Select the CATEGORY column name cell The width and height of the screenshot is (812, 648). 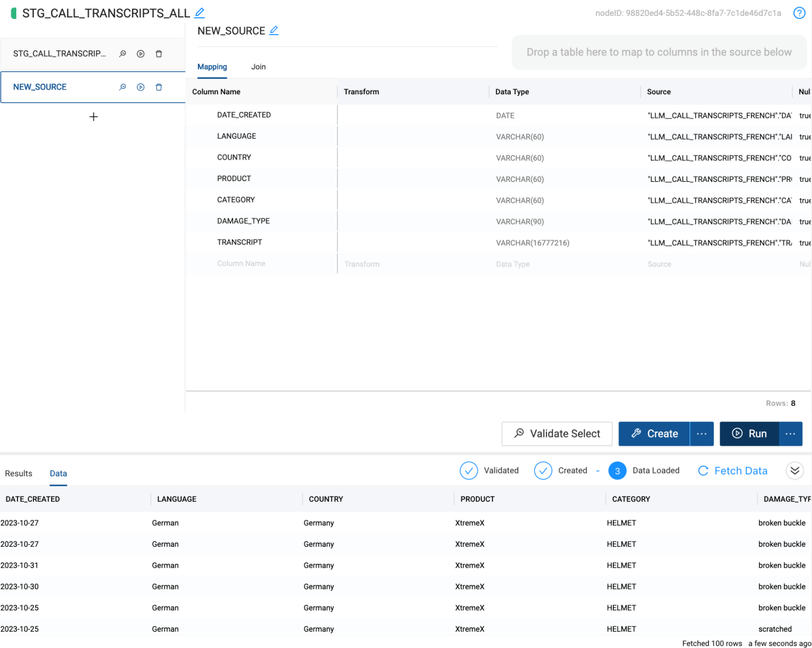coord(236,200)
